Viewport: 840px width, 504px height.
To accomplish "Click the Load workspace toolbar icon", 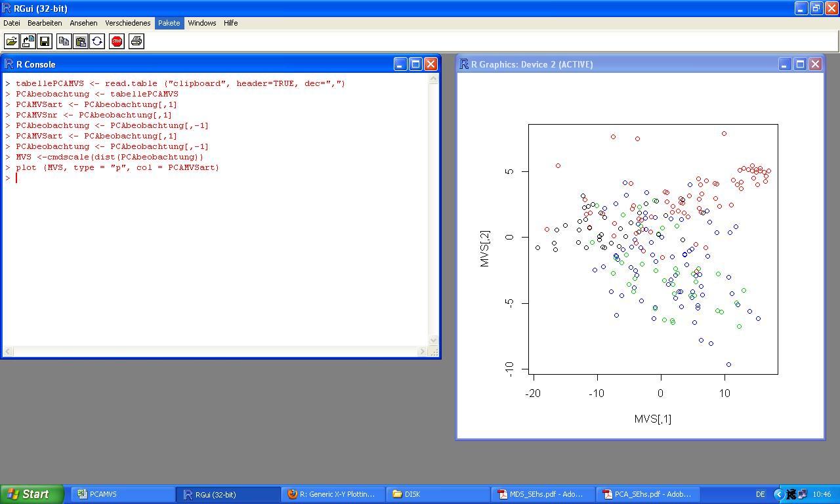I will [28, 41].
